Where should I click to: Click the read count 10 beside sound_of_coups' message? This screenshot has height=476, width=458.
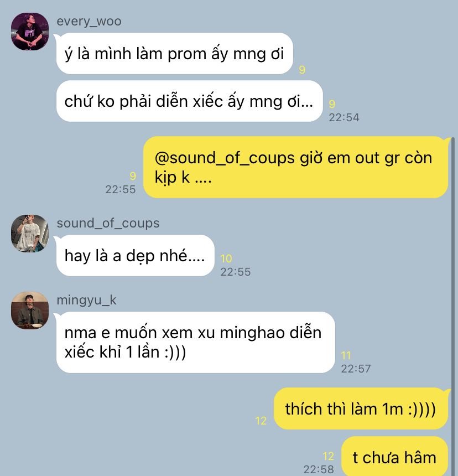[x=226, y=258]
